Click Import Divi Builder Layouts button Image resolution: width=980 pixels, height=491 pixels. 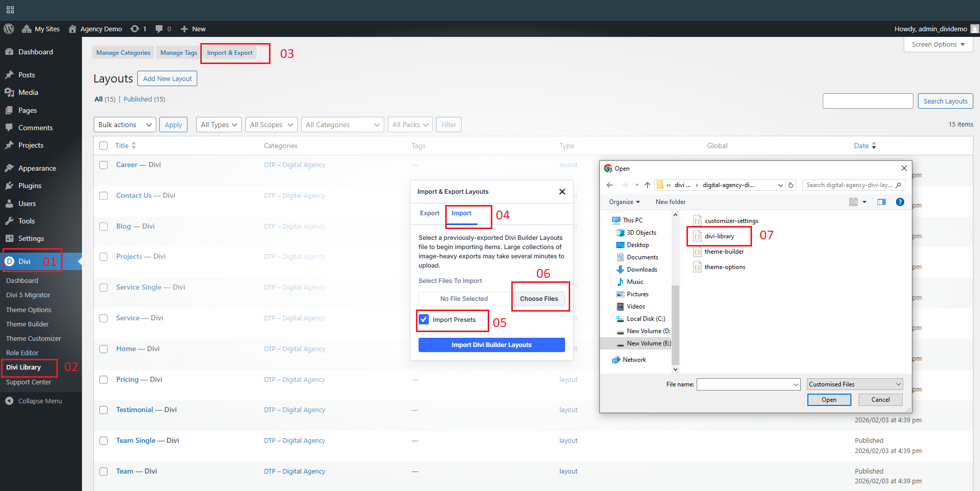[491, 345]
